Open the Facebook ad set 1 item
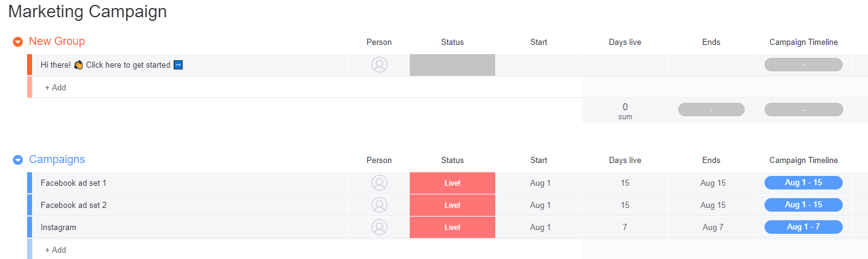The height and width of the screenshot is (259, 868). 73,183
